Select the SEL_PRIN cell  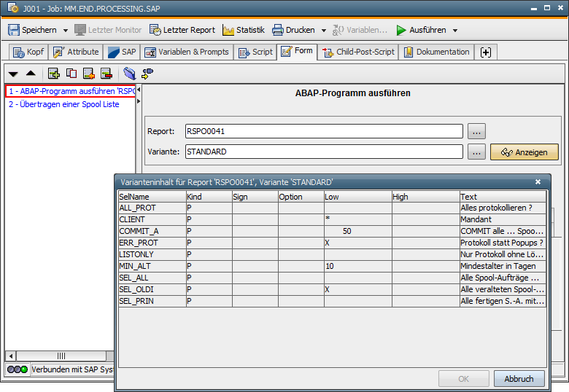[x=152, y=301]
